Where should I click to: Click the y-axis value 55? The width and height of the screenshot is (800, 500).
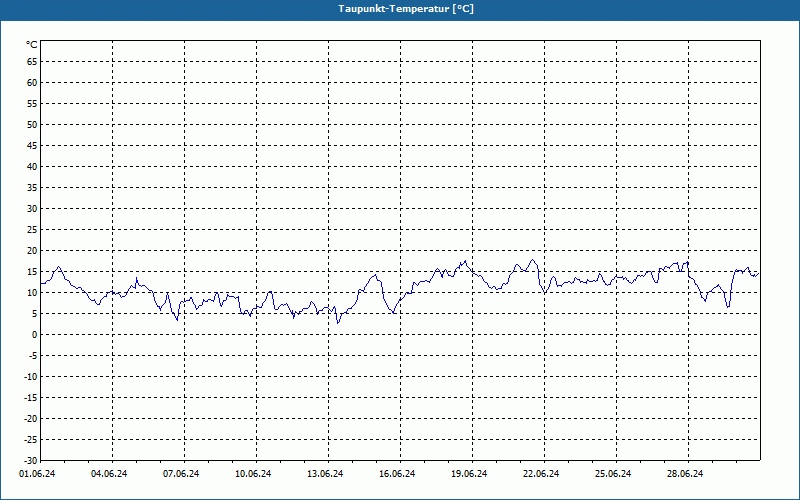coord(32,104)
